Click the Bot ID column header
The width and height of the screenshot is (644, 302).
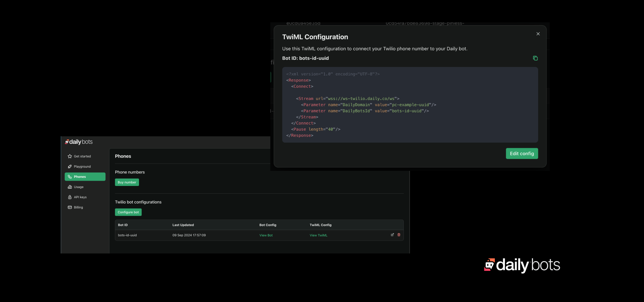pos(123,225)
